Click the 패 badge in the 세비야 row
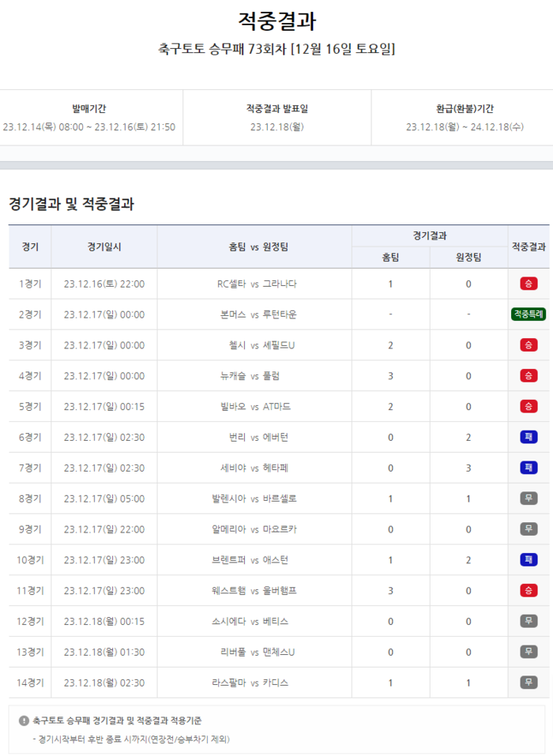Image resolution: width=553 pixels, height=756 pixels. pos(529,468)
